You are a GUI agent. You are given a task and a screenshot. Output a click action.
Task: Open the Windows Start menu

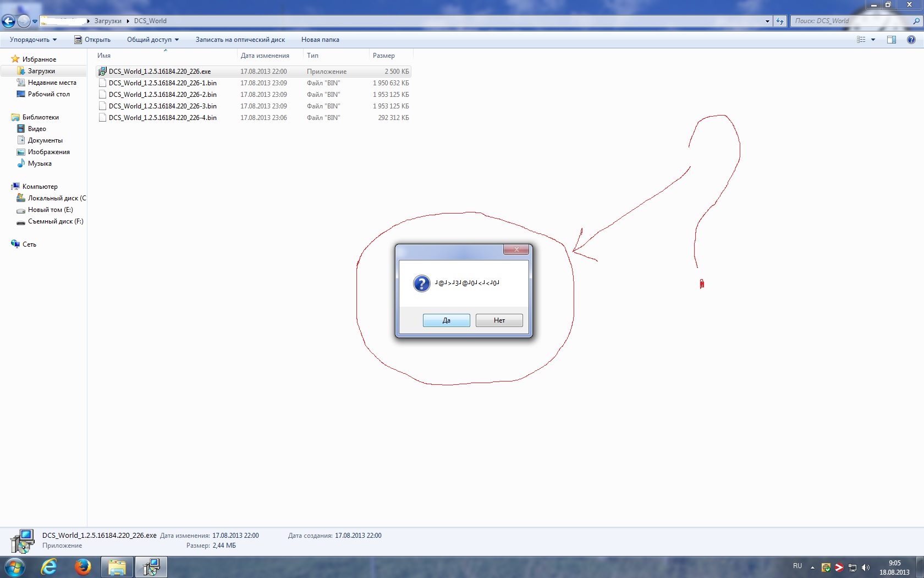click(15, 567)
